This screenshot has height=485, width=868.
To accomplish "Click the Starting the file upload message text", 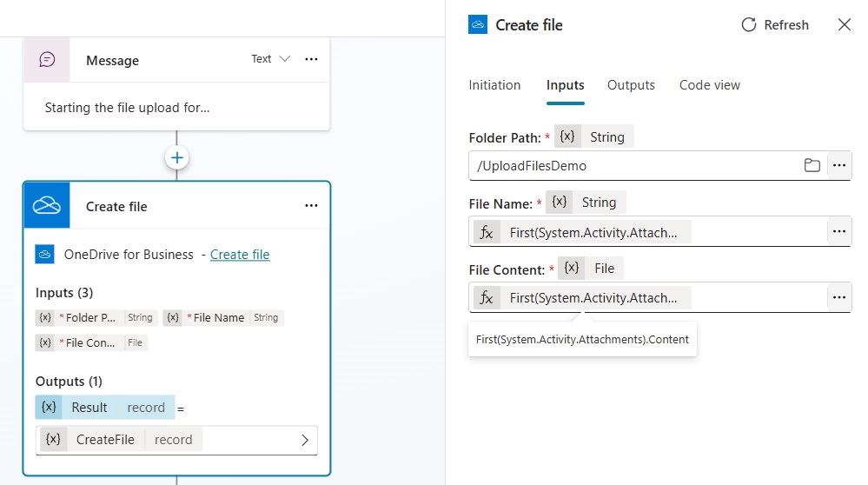I will [128, 108].
